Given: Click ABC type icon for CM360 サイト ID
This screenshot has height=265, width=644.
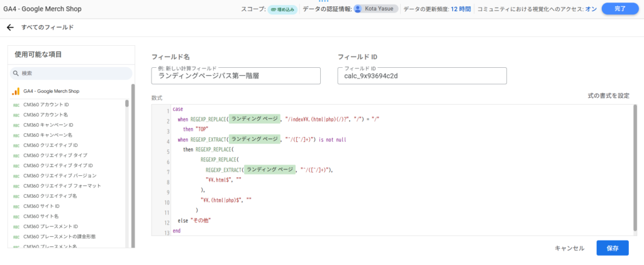Looking at the screenshot, I should [16, 206].
